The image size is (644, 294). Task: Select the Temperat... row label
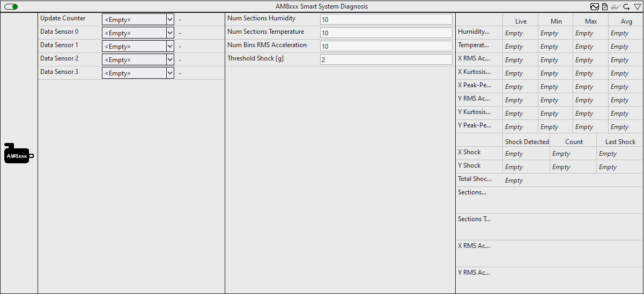tap(473, 46)
